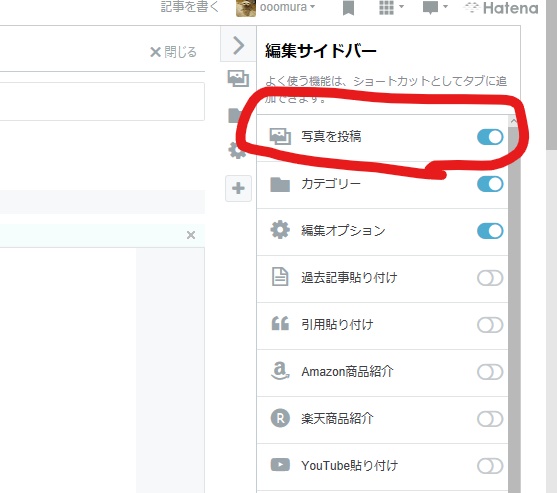Select the Amazon商品紹介 label text
557x493 pixels.
[x=347, y=372]
